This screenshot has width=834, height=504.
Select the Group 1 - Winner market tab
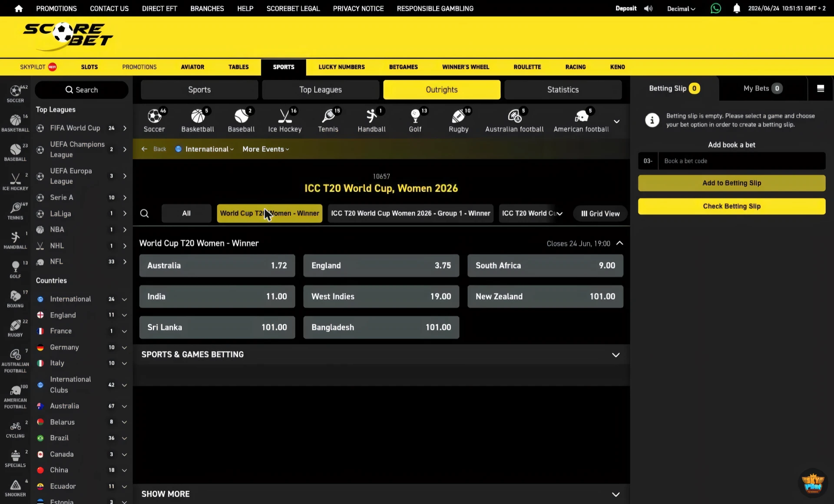(410, 214)
